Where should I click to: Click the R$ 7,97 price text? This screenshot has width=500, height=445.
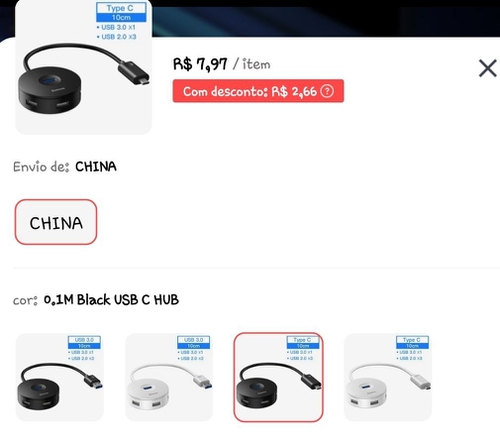pos(200,64)
